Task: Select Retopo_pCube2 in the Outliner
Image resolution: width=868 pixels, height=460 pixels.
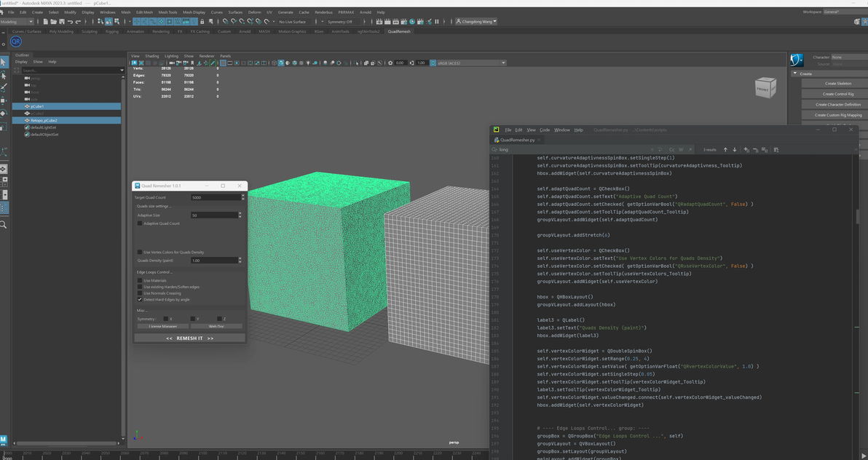Action: coord(44,120)
